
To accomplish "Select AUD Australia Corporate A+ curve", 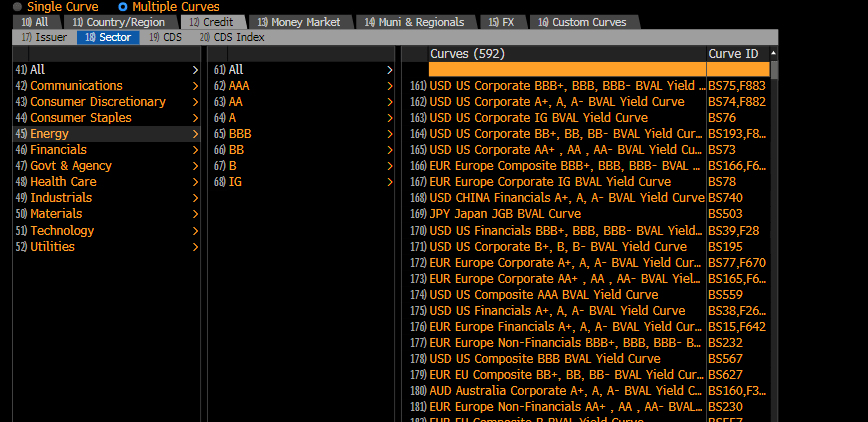I will 567,391.
